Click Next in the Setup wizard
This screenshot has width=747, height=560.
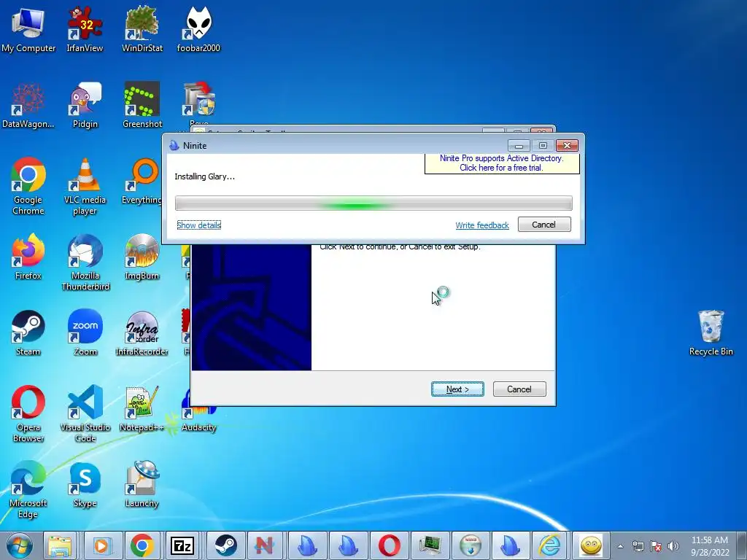pos(457,389)
